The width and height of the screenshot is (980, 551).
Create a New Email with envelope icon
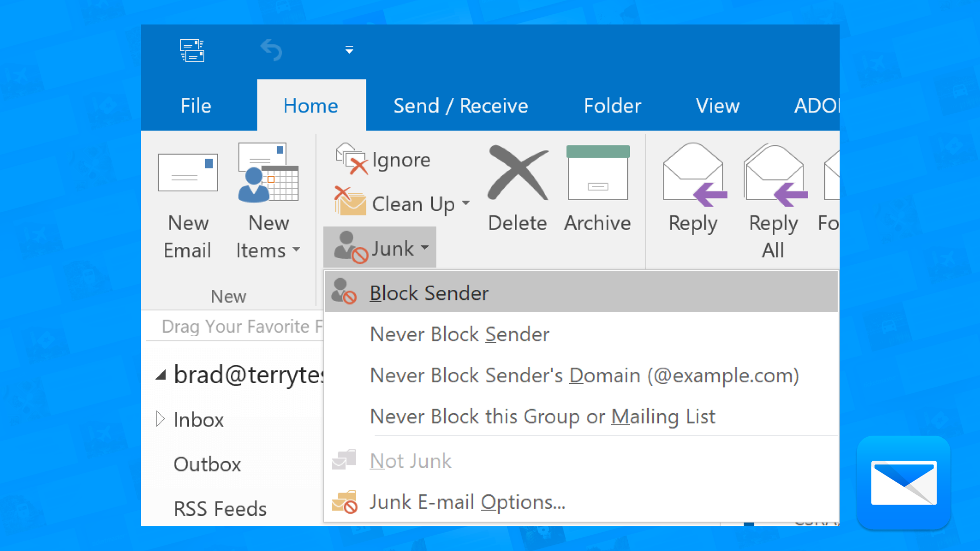188,173
